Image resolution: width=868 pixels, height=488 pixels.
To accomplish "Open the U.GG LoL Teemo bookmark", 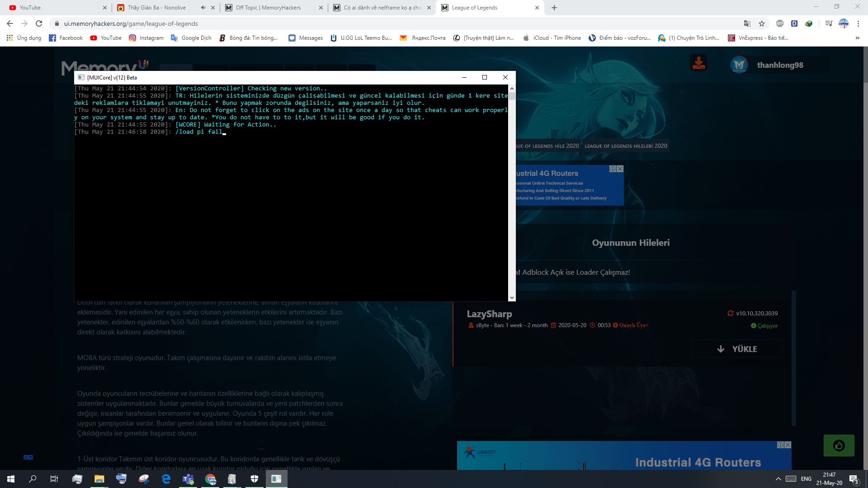I will (x=361, y=38).
